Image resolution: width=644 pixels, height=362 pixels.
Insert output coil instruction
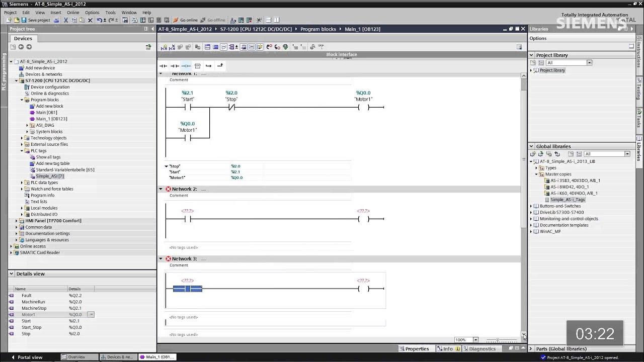pos(186,66)
